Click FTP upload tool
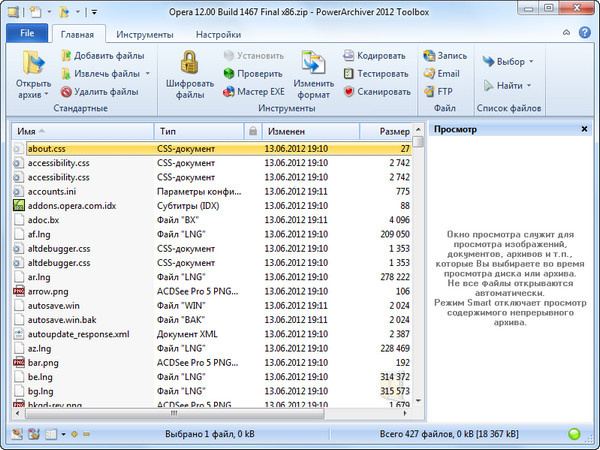 pyautogui.click(x=438, y=91)
